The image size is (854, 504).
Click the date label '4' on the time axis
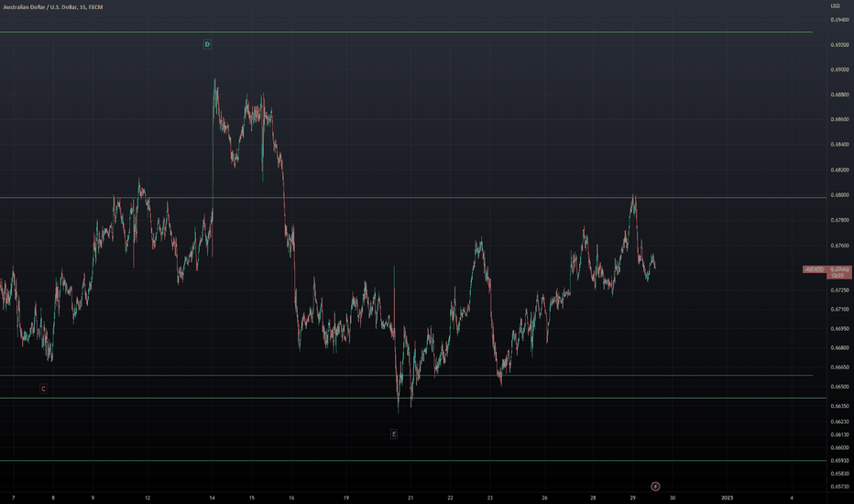pyautogui.click(x=792, y=498)
